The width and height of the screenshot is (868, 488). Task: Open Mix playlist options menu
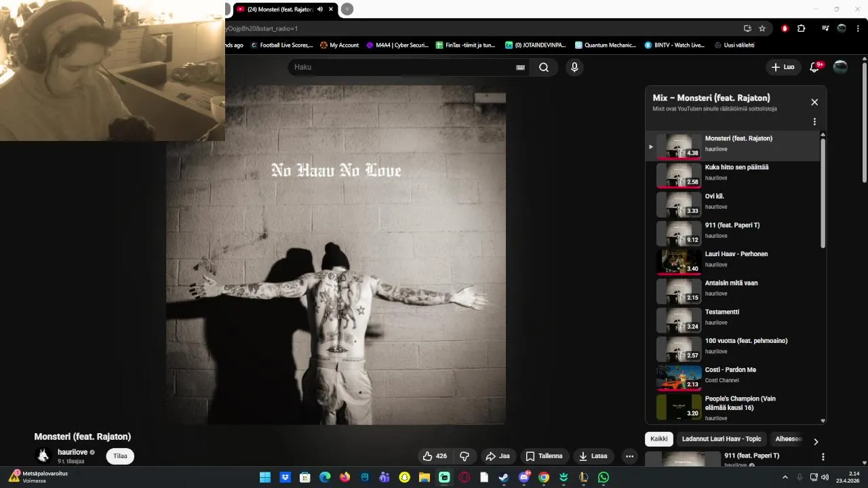point(814,122)
